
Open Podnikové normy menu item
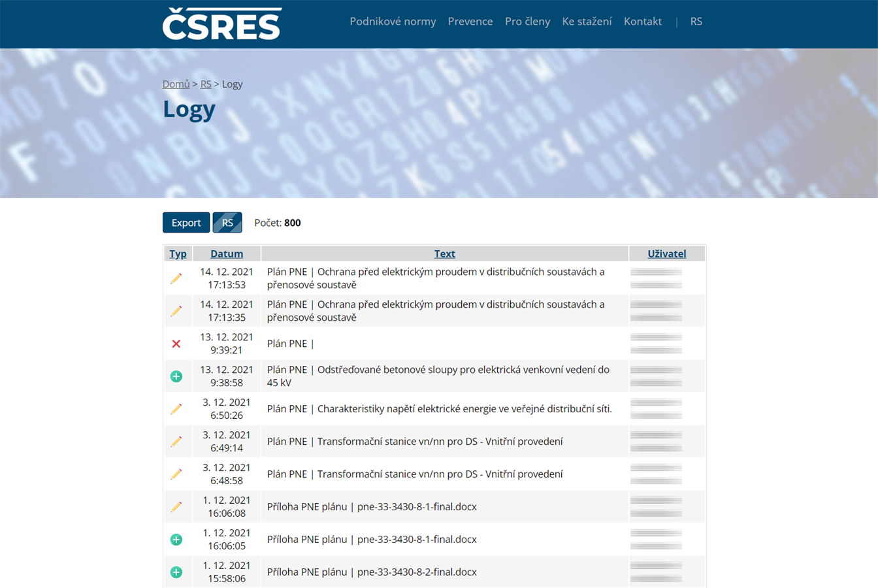(x=393, y=22)
